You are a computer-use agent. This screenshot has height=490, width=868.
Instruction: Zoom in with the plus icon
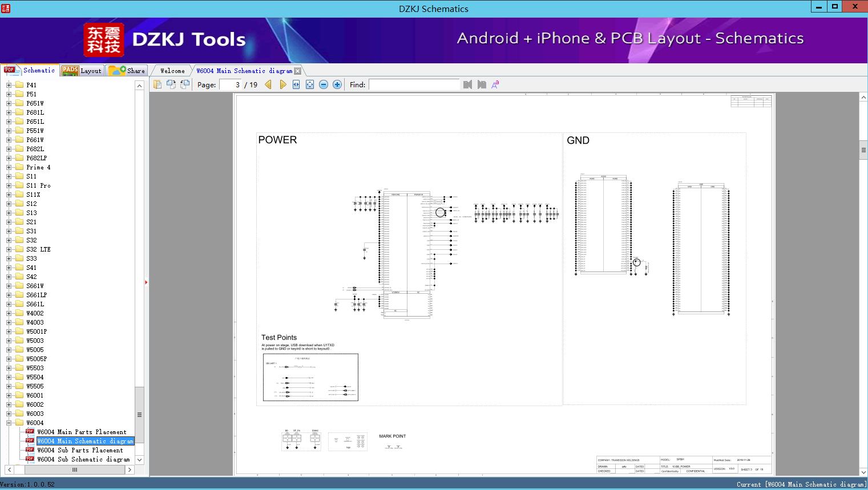tap(337, 84)
